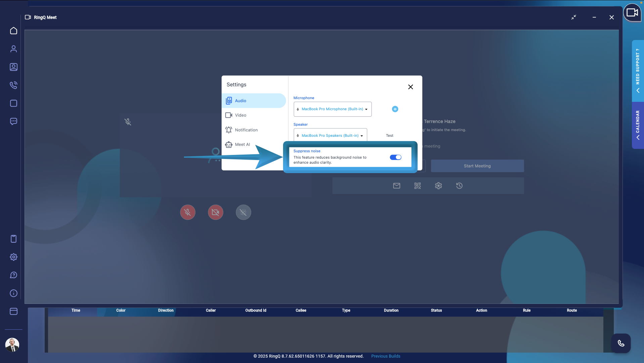The width and height of the screenshot is (644, 363).
Task: Click the floating phone dialer button
Action: tap(621, 343)
